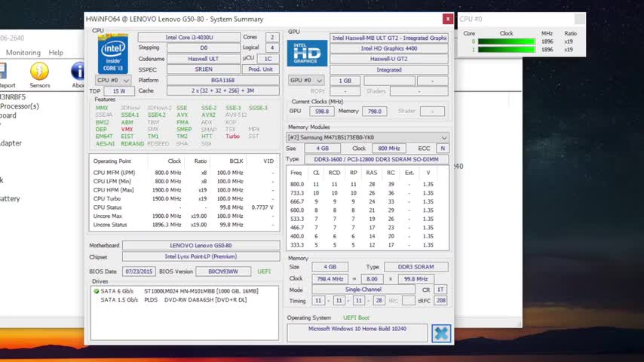644x362 pixels.
Task: Click the GPU clock 598.8 value
Action: point(321,112)
